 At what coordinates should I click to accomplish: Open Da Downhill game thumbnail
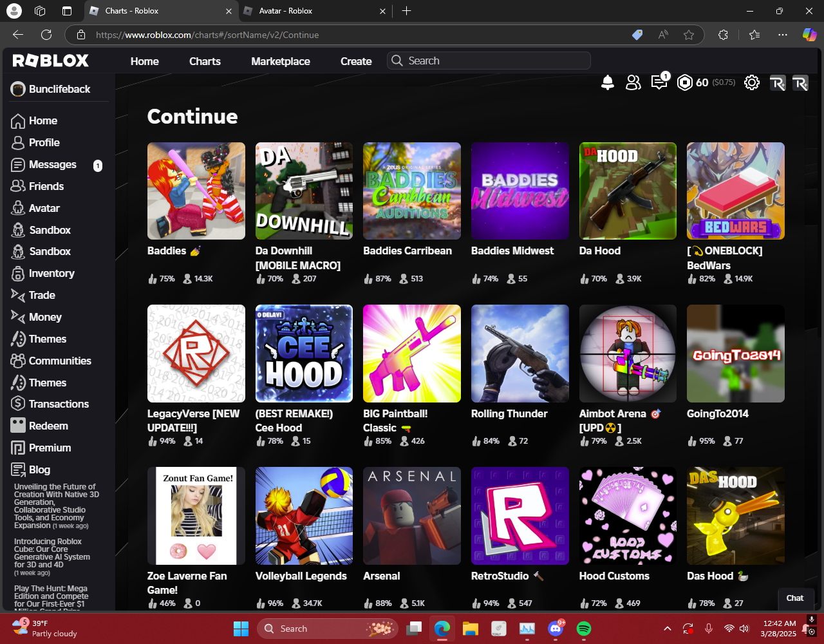pyautogui.click(x=304, y=191)
